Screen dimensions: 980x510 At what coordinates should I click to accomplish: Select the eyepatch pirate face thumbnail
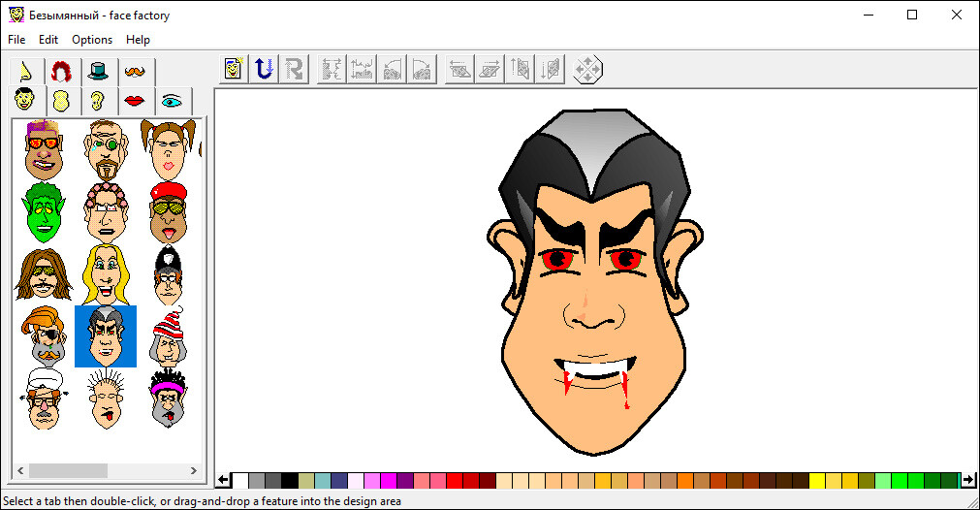pyautogui.click(x=43, y=336)
